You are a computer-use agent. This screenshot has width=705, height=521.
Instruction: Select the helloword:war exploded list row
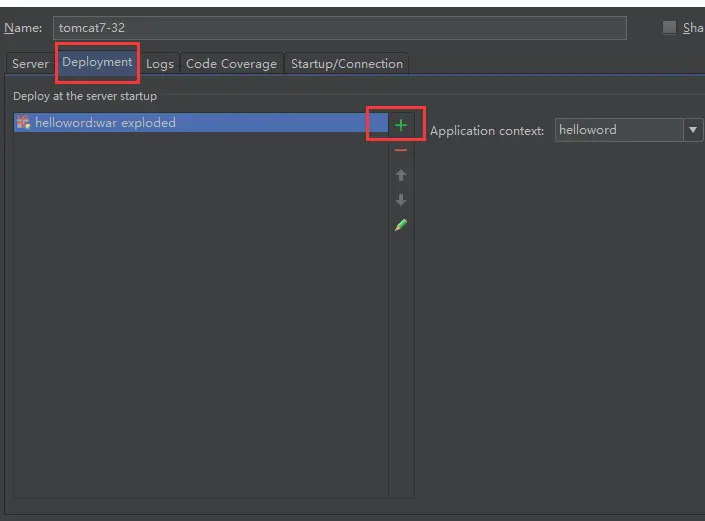click(201, 122)
